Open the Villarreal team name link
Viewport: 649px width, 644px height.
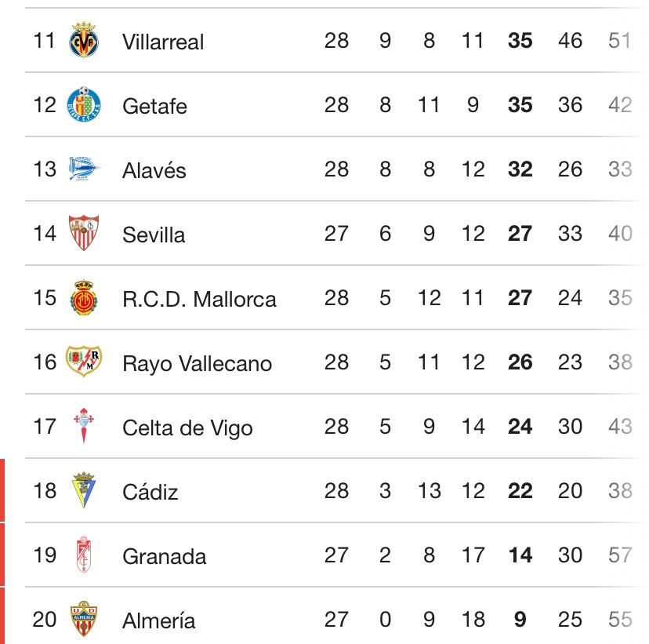pos(163,42)
